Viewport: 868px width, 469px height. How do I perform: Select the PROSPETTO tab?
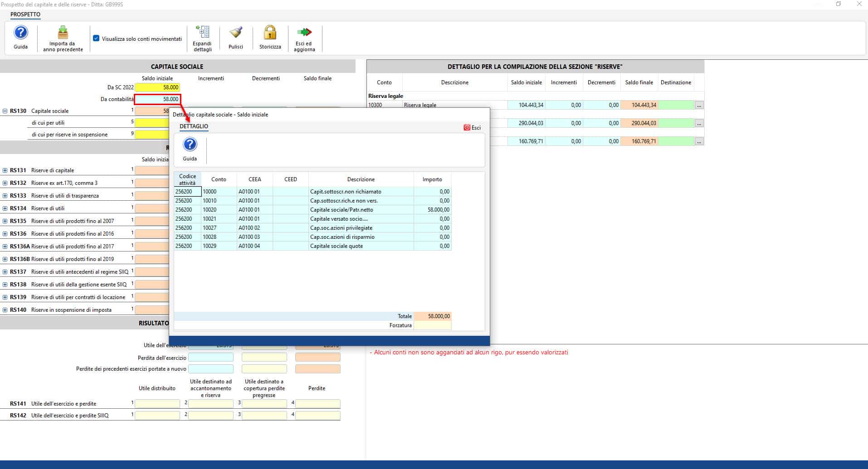25,15
